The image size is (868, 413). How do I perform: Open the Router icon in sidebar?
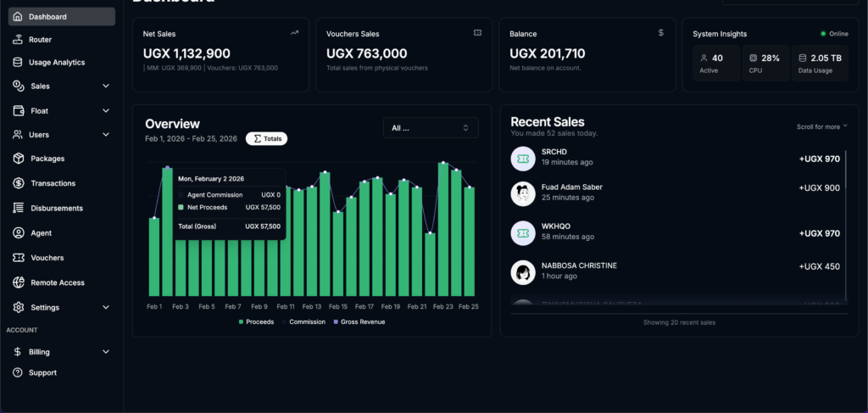(18, 39)
